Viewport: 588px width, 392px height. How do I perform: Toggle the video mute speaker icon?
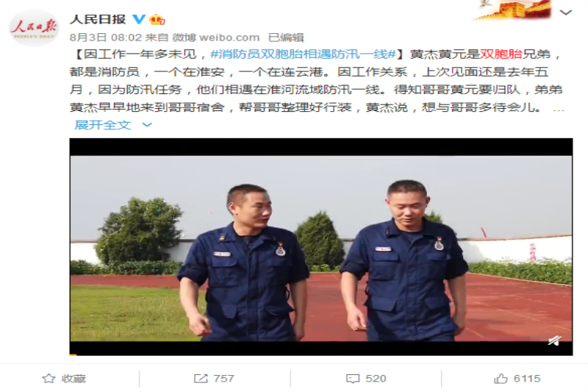[x=555, y=341]
